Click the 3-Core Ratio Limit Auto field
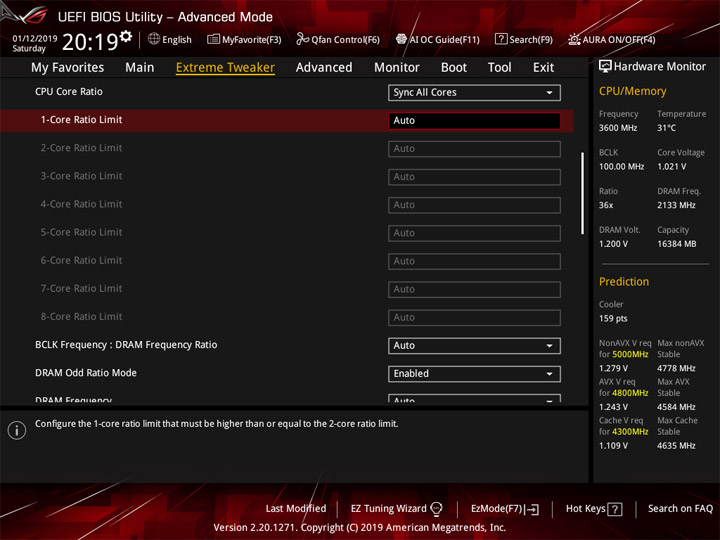 tap(474, 177)
